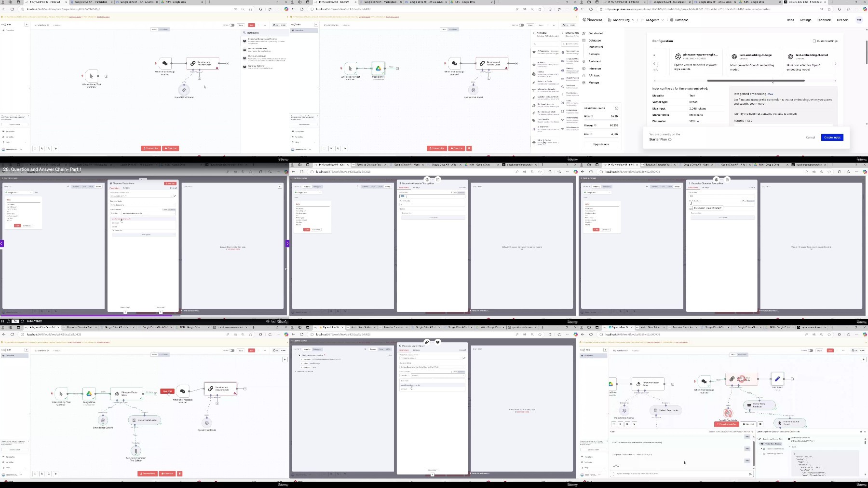The image size is (868, 488).
Task: Select the Vector Store Retriever node, bottom-right frame
Action: tap(759, 405)
